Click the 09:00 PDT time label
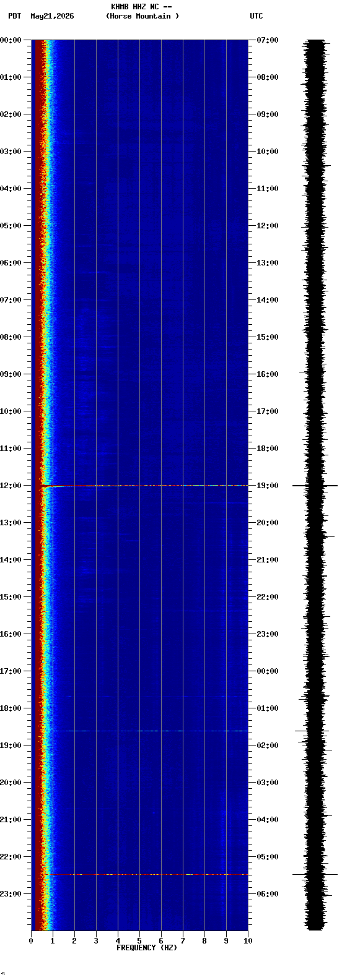 (11, 374)
